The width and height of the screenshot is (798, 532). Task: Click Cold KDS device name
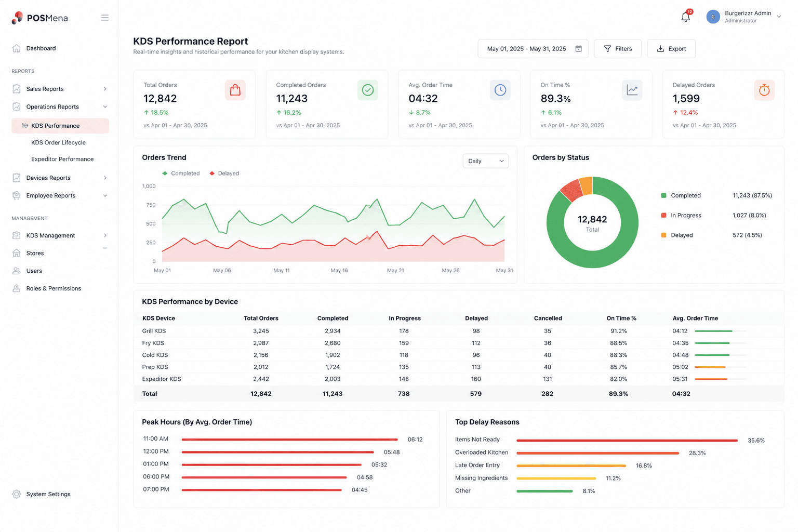(x=155, y=355)
